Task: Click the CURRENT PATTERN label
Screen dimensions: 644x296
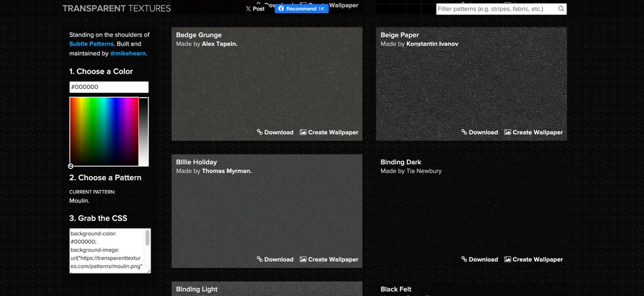Action: (92, 191)
